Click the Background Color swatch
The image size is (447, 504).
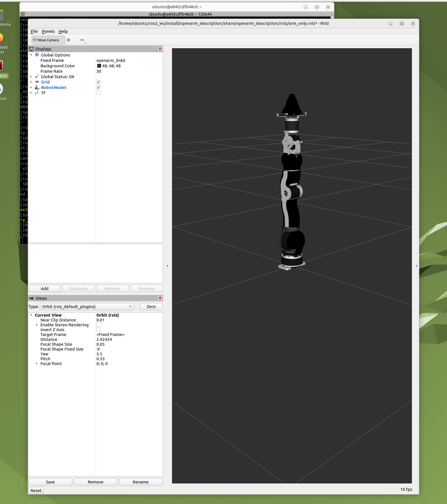coord(99,66)
